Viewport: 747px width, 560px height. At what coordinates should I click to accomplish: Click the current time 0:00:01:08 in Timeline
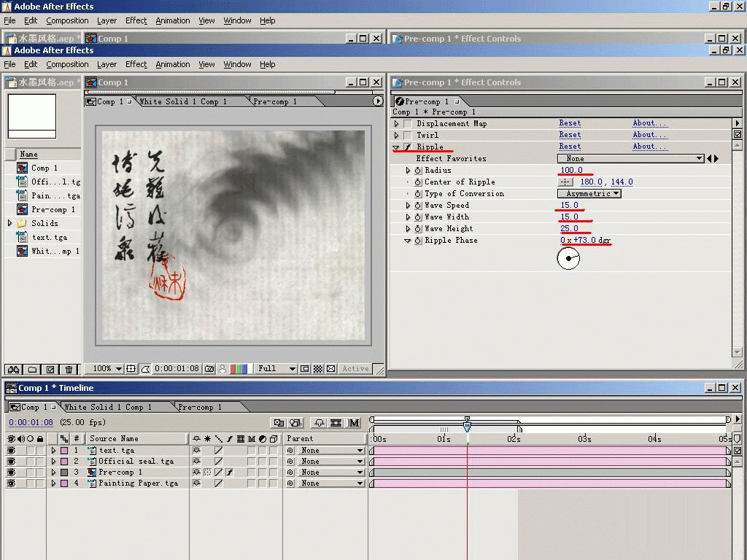tap(31, 422)
